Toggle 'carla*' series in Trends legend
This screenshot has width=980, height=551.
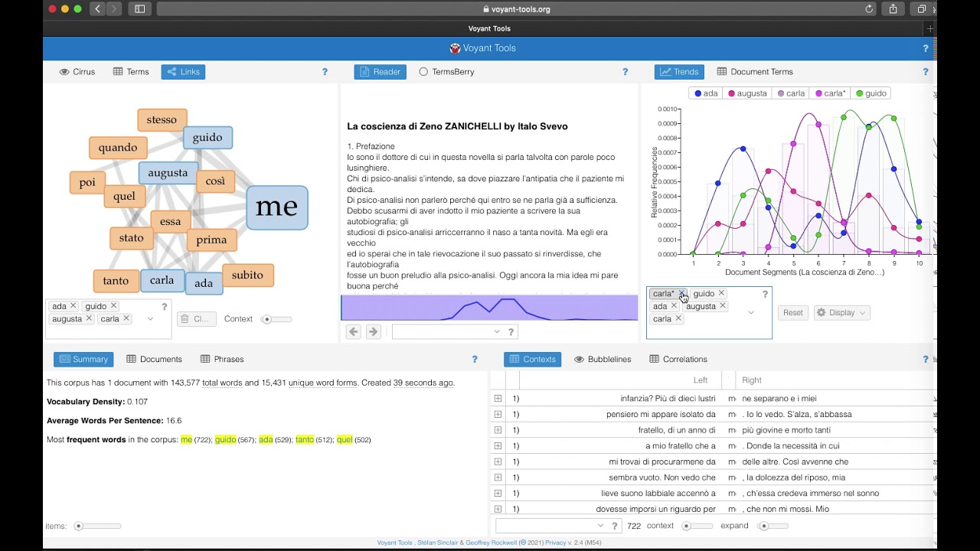point(831,93)
